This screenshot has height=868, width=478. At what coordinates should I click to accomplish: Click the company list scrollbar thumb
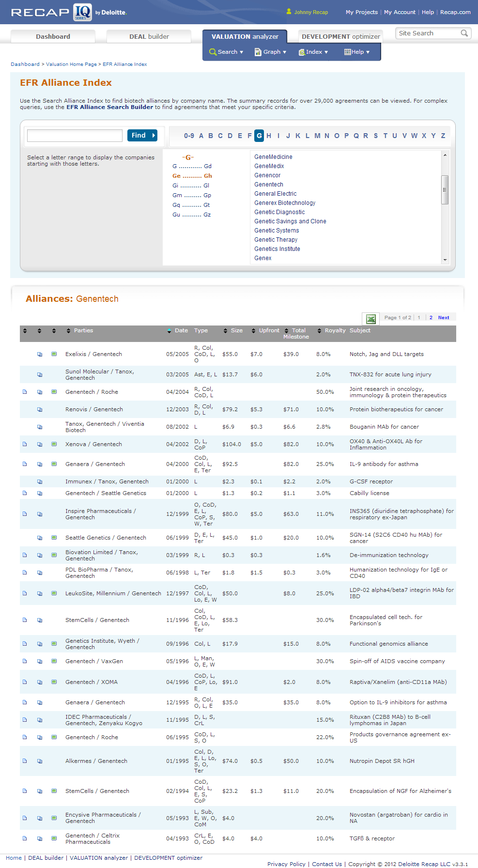click(x=445, y=190)
